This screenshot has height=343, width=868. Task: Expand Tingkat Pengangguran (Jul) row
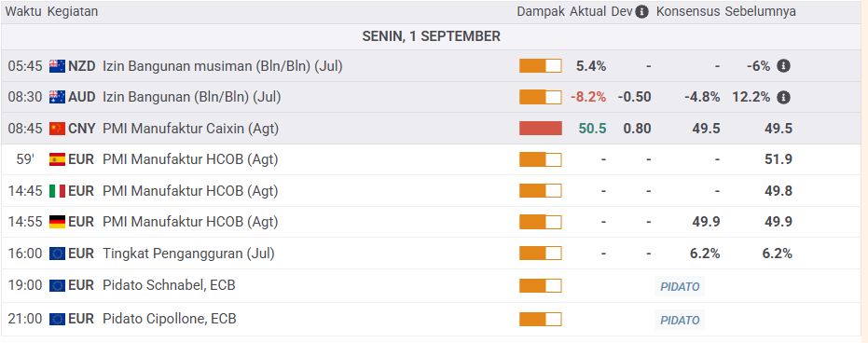pyautogui.click(x=431, y=254)
